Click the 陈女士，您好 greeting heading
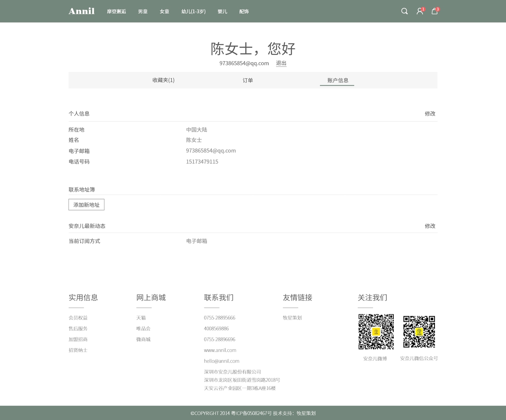The height and width of the screenshot is (420, 506). coord(253,49)
